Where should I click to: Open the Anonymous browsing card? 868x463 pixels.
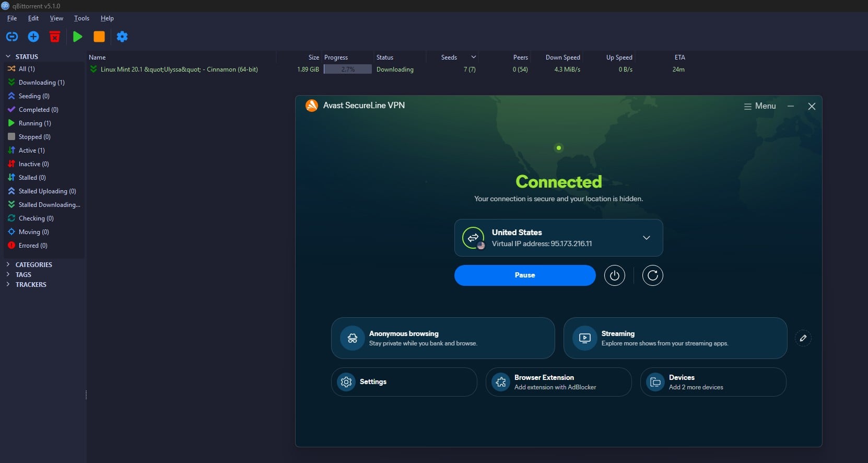tap(443, 338)
